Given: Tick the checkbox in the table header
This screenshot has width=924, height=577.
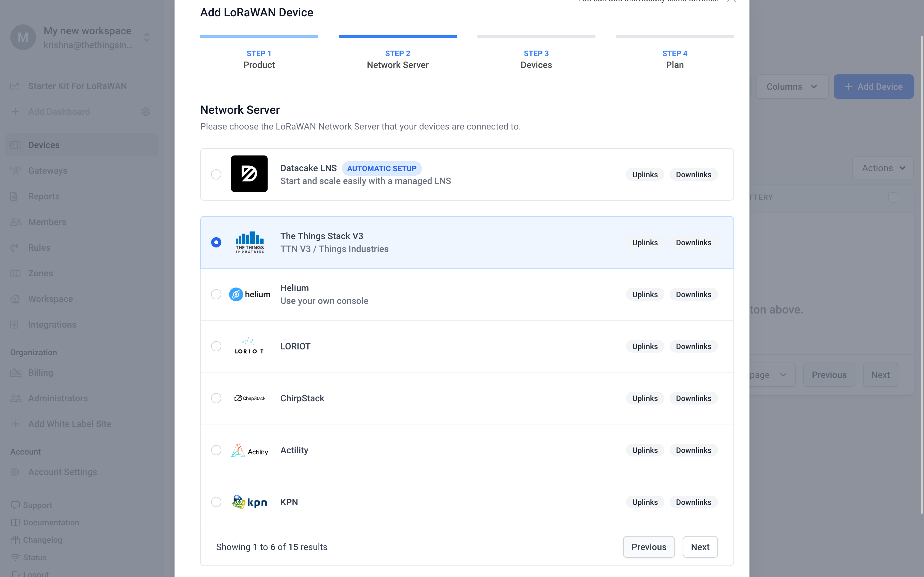Looking at the screenshot, I should pyautogui.click(x=893, y=197).
